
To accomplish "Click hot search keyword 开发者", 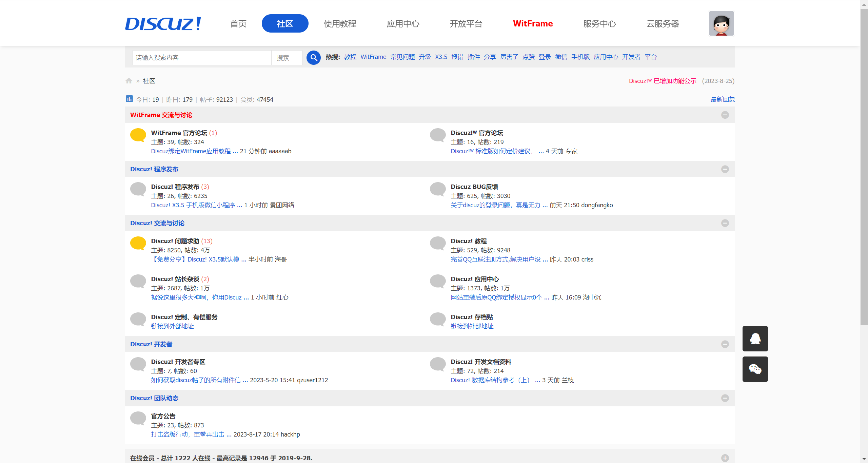I will coord(631,57).
